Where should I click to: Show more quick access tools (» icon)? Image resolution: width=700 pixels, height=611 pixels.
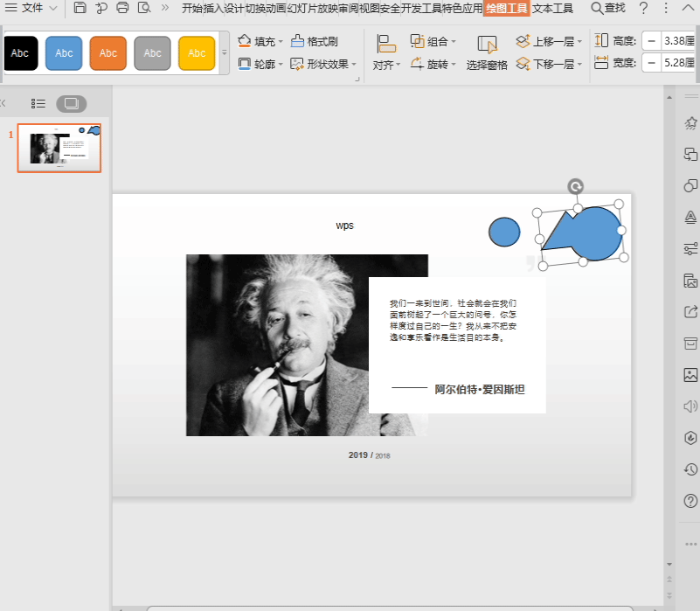click(x=165, y=8)
